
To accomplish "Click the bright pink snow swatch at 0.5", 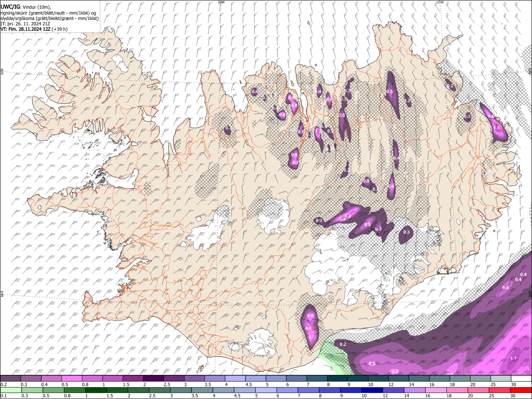I will coord(71,379).
